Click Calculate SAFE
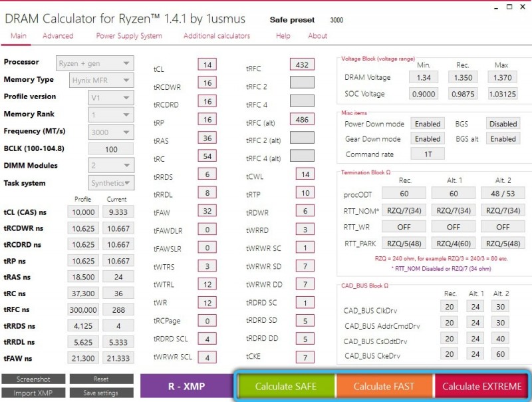 pyautogui.click(x=286, y=386)
